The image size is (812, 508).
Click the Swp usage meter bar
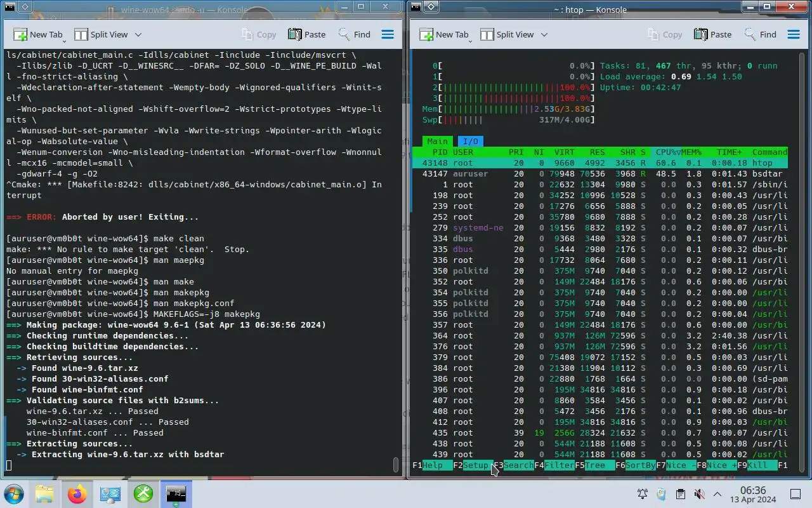click(x=509, y=120)
